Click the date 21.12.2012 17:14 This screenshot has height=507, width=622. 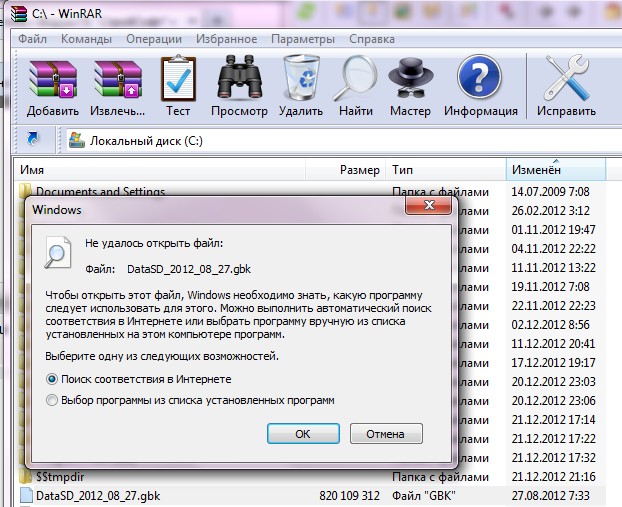click(x=553, y=420)
